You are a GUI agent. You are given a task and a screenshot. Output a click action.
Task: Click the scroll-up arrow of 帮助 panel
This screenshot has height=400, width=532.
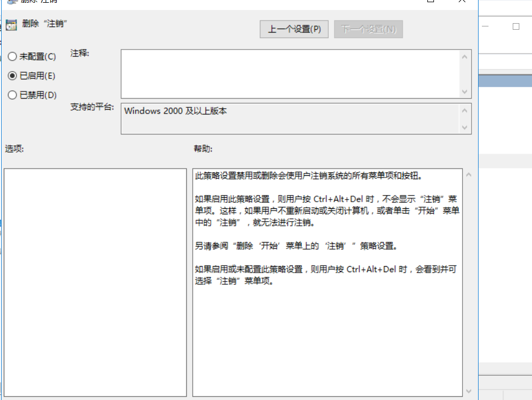pyautogui.click(x=469, y=172)
